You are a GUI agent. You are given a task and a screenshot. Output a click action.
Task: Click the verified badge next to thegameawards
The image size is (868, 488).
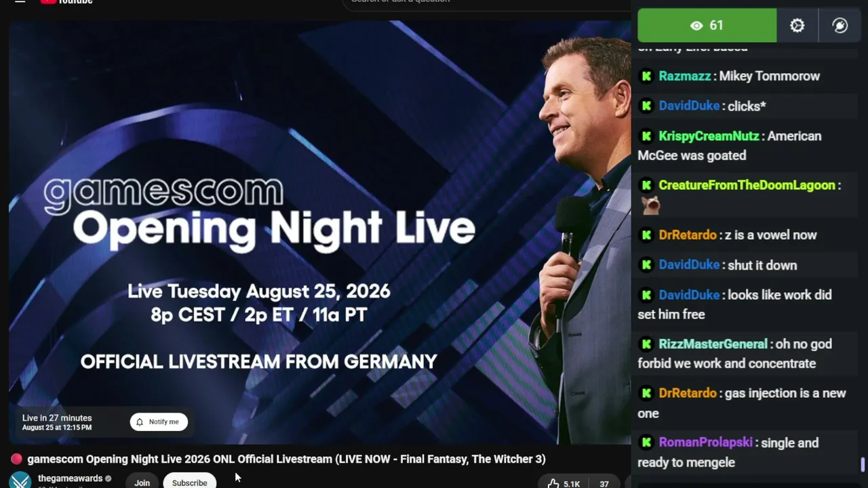108,479
